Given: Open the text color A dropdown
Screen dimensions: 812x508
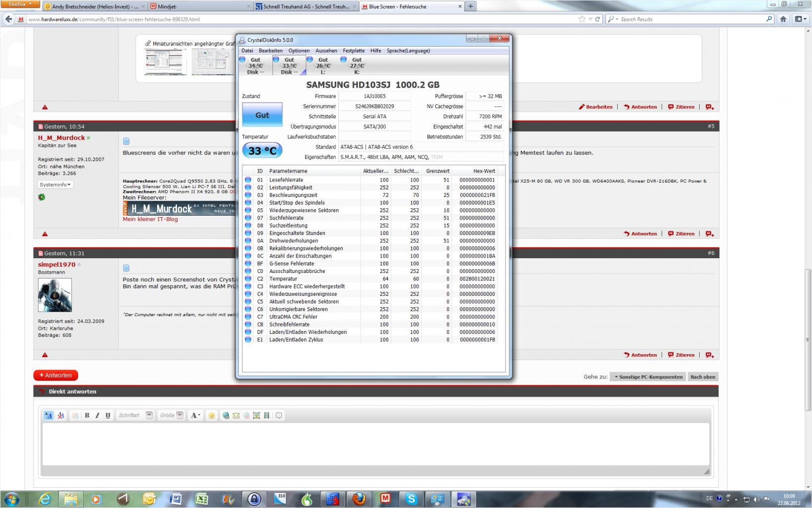Looking at the screenshot, I should pos(196,416).
